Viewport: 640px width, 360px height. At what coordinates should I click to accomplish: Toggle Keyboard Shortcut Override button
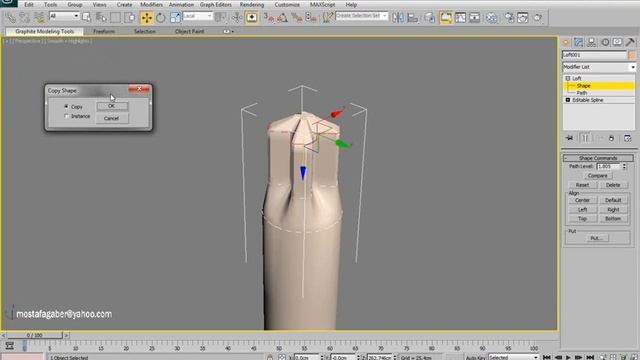[251, 18]
